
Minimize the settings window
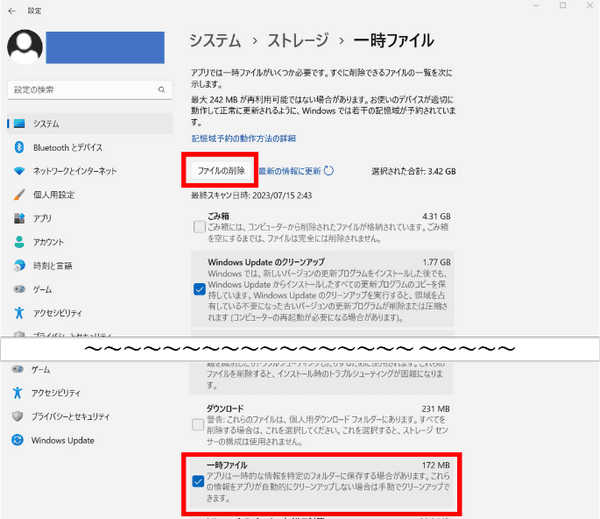(x=536, y=5)
